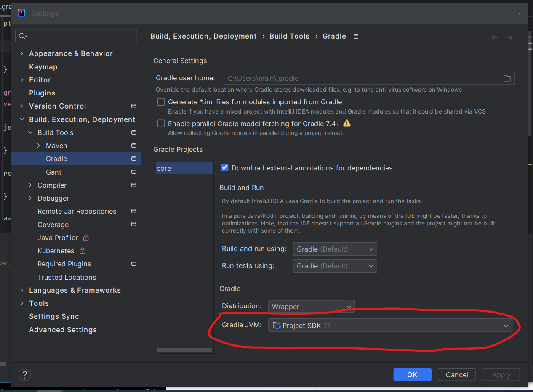Click the project icon on Gant row
This screenshot has height=392, width=533.
point(133,172)
